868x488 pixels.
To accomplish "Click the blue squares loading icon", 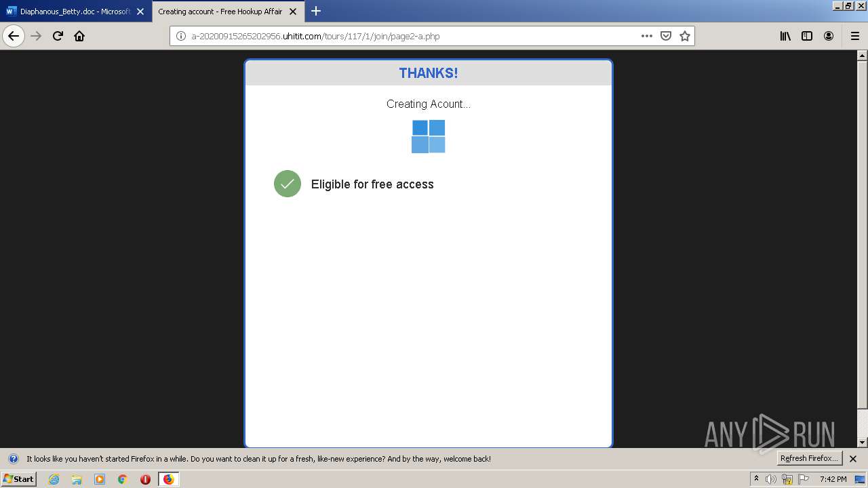I will pyautogui.click(x=429, y=136).
